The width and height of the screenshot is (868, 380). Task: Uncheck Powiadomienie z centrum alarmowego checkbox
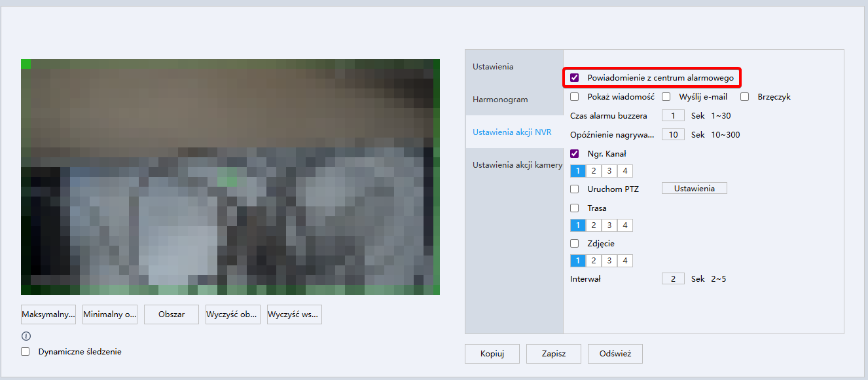[x=575, y=78]
